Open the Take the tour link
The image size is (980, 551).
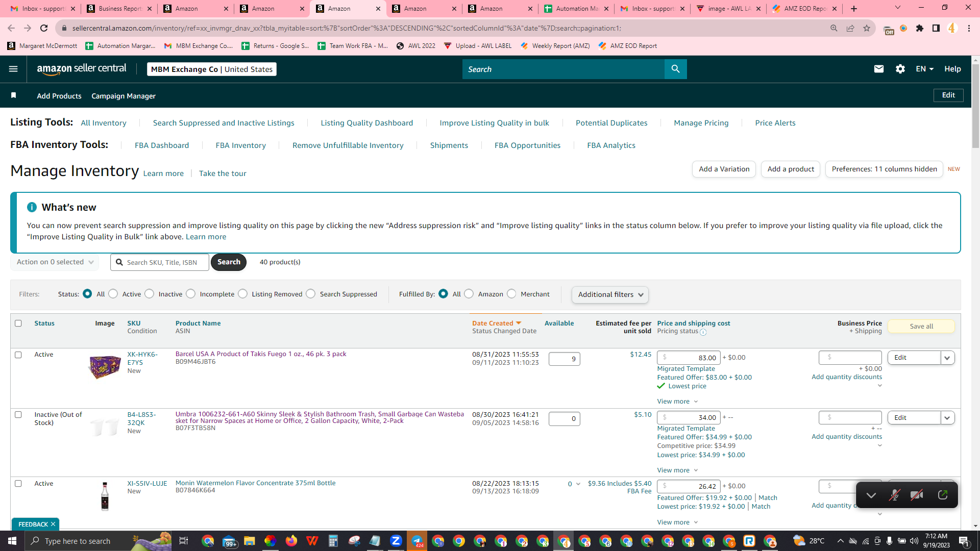click(x=223, y=173)
